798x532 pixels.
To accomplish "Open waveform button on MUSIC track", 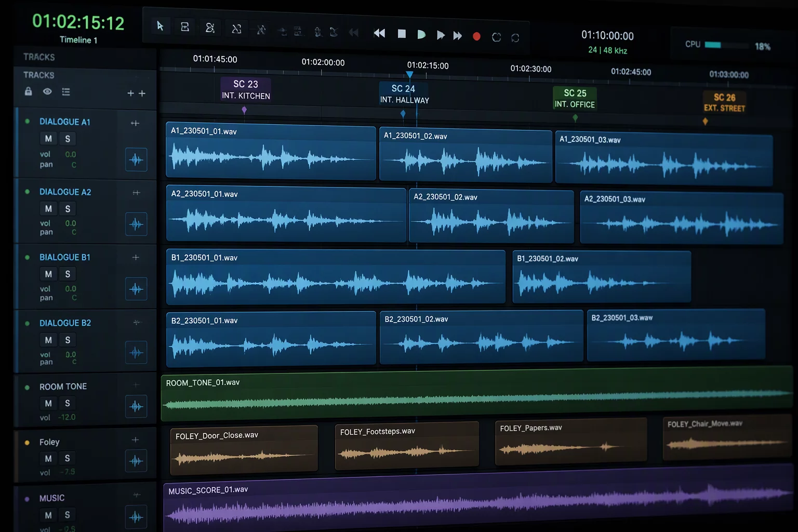I will coord(136,517).
